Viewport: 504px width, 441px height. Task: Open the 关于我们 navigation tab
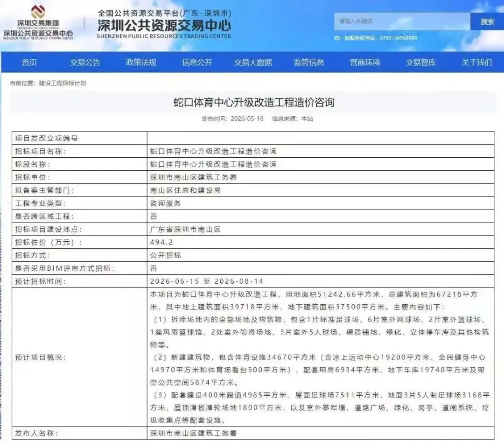[x=476, y=63]
